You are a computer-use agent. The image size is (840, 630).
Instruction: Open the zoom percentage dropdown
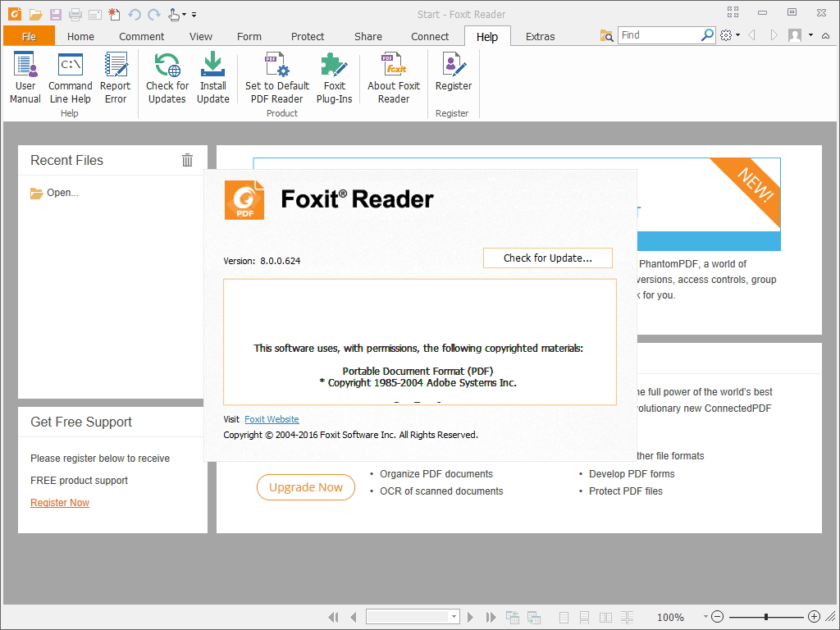[x=706, y=617]
